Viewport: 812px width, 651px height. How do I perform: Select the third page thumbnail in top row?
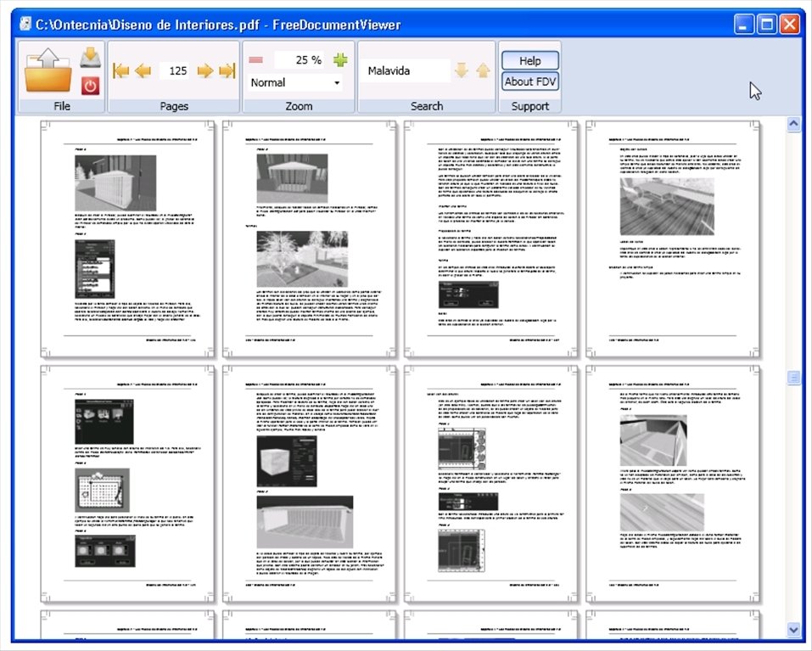coord(491,239)
